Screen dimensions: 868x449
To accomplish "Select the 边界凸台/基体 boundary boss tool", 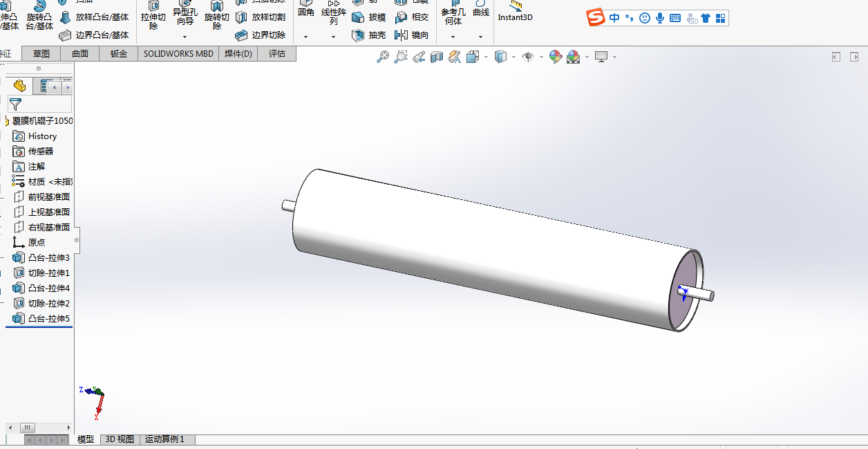I will (94, 35).
